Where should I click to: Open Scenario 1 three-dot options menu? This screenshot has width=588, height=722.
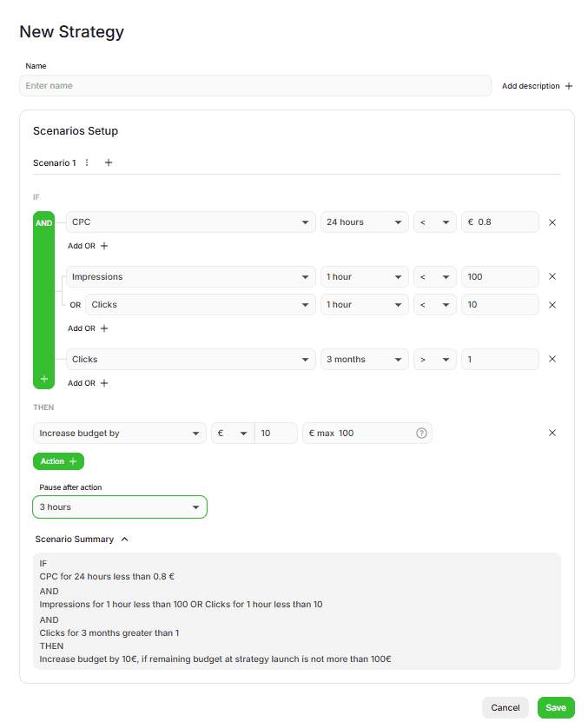point(86,162)
